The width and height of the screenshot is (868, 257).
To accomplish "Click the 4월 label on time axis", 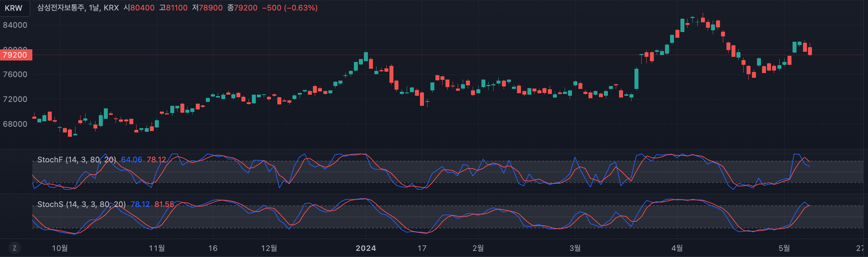I will click(677, 248).
